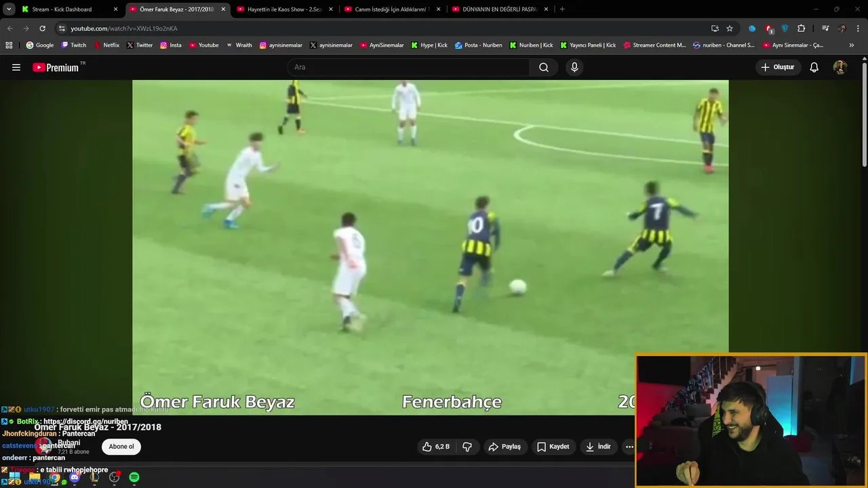The image size is (868, 488).
Task: Start voice search with microphone icon
Action: click(574, 67)
